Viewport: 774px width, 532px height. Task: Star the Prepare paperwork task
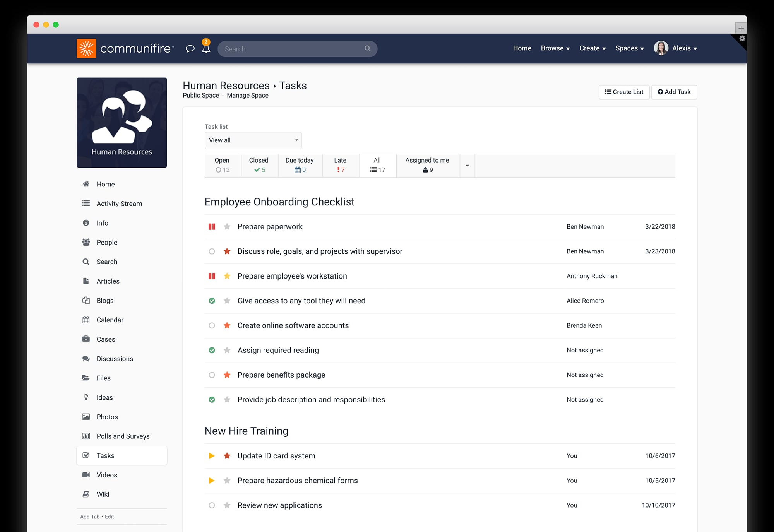click(227, 226)
